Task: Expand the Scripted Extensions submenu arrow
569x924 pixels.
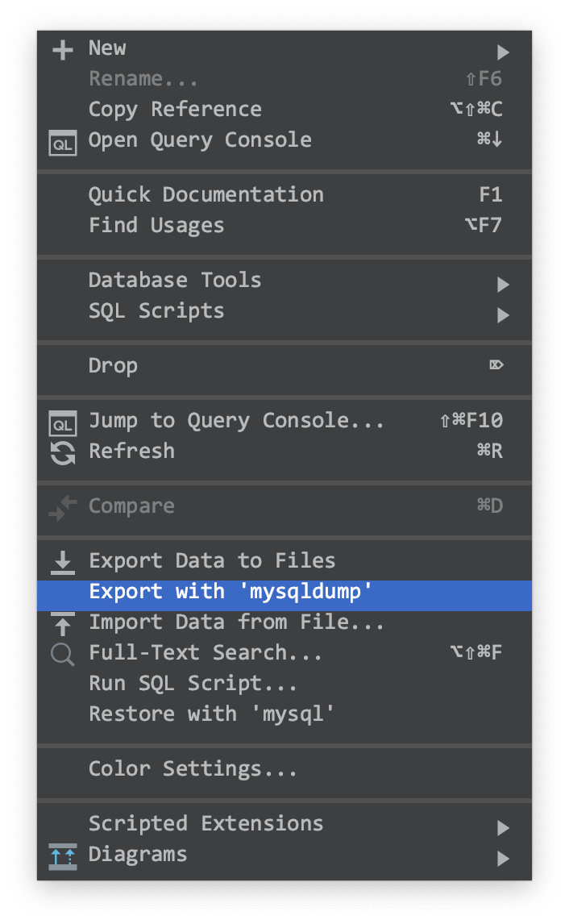Action: 503,827
